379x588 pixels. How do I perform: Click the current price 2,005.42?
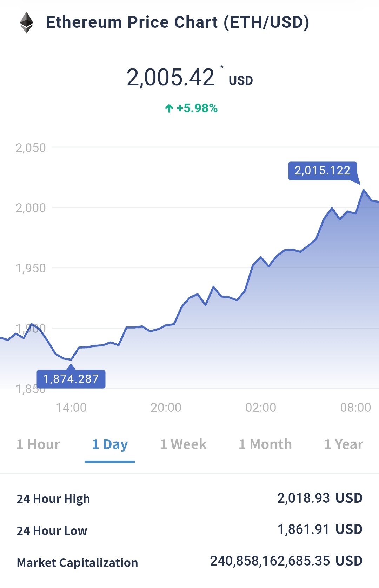(x=171, y=77)
